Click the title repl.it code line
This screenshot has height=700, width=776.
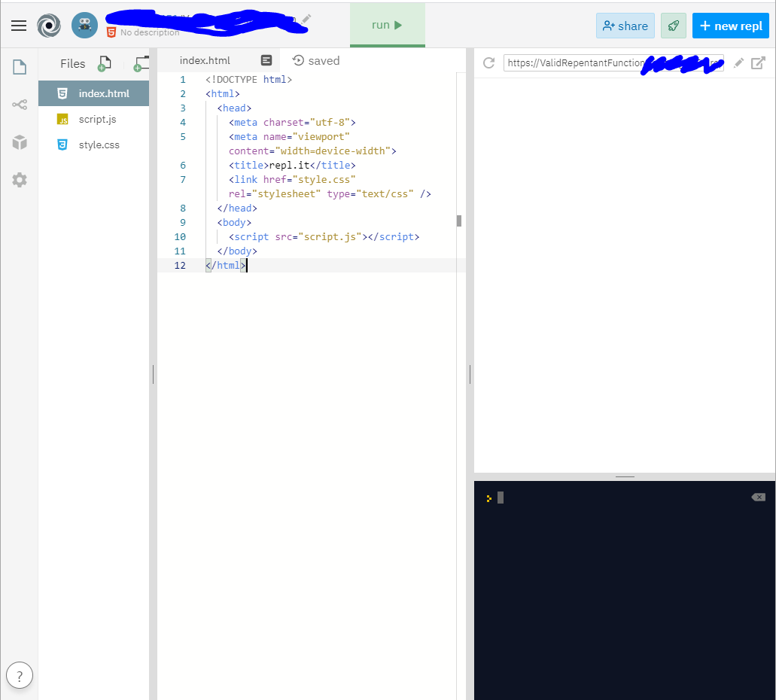pyautogui.click(x=292, y=165)
